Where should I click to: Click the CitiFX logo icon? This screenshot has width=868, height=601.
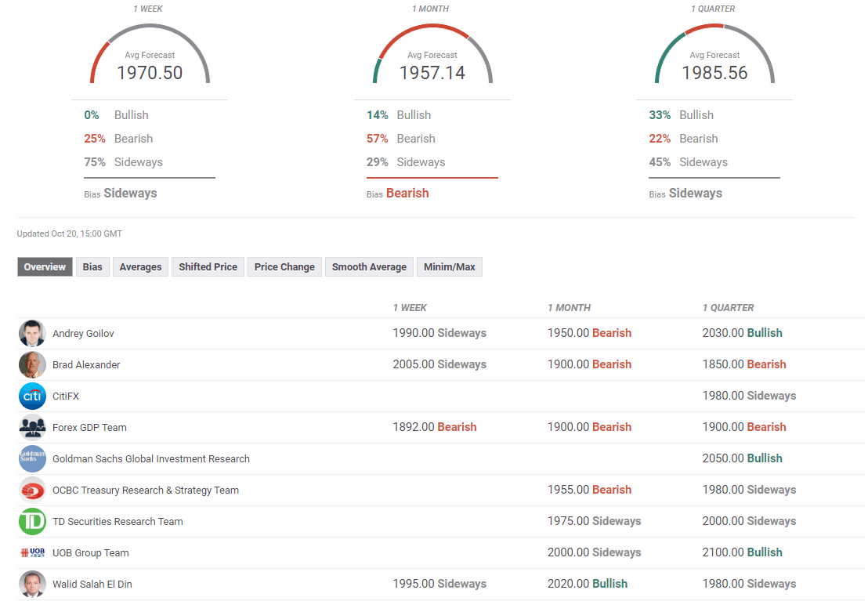pos(32,396)
